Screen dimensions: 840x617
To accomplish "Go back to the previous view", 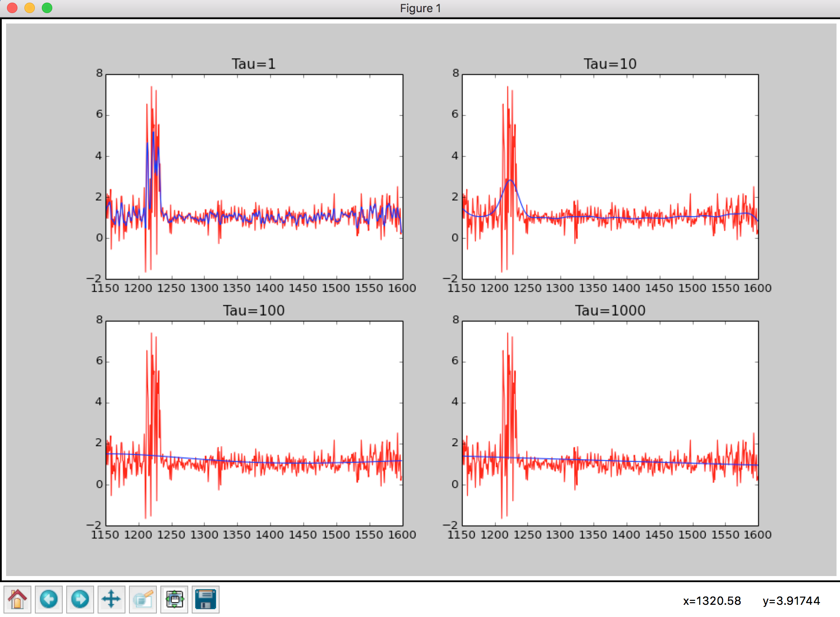I will click(49, 600).
